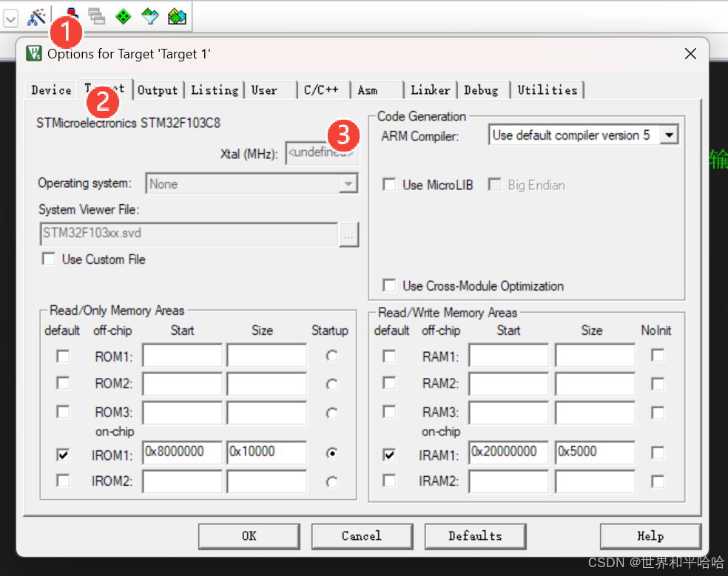Click the IROM2 Start address field
The image size is (728, 576).
pyautogui.click(x=183, y=482)
